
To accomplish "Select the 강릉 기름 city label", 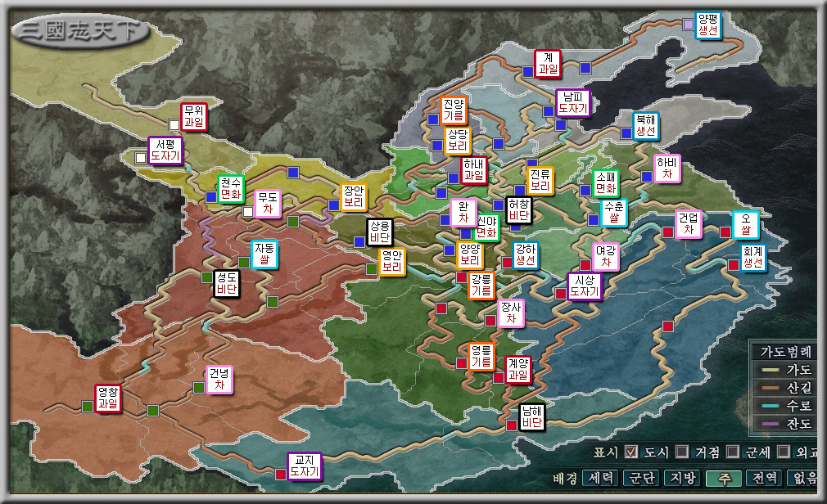I will (x=481, y=286).
